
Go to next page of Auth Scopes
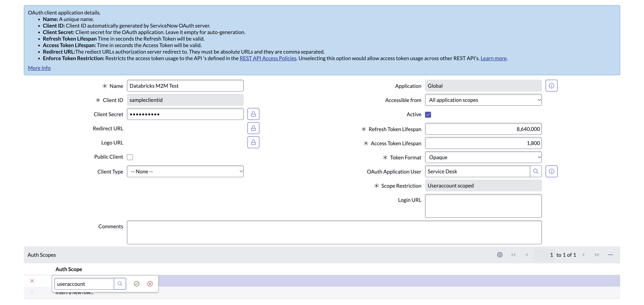583,255
